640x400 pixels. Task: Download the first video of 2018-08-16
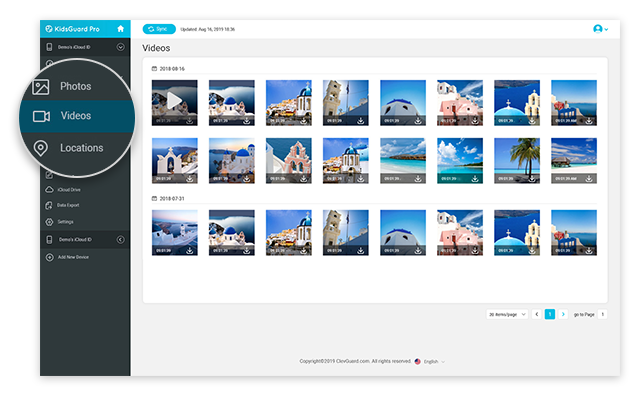(190, 120)
